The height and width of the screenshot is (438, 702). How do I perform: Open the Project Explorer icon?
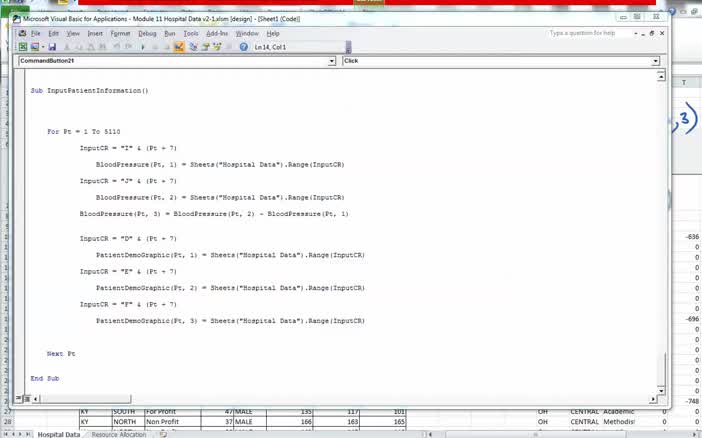[x=193, y=47]
